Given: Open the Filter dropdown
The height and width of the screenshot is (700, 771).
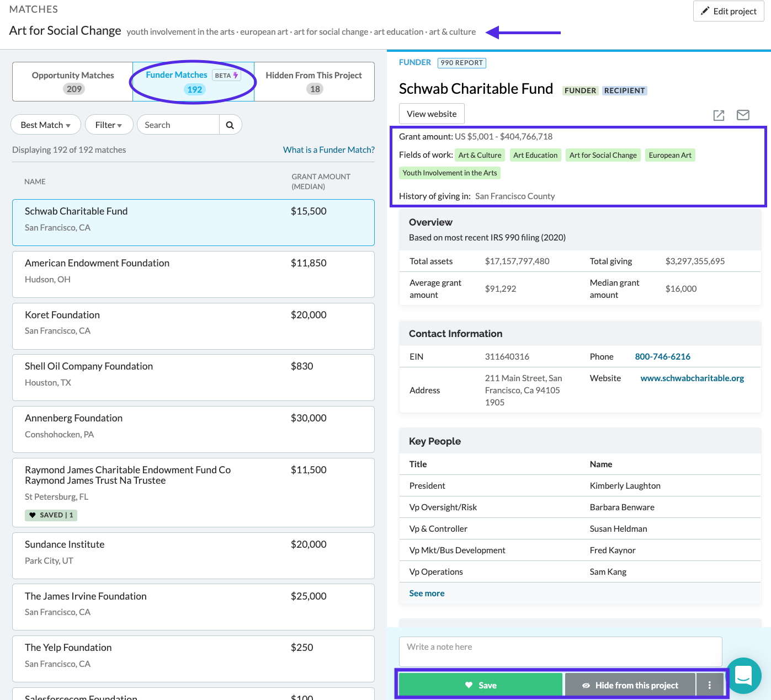Looking at the screenshot, I should (109, 125).
